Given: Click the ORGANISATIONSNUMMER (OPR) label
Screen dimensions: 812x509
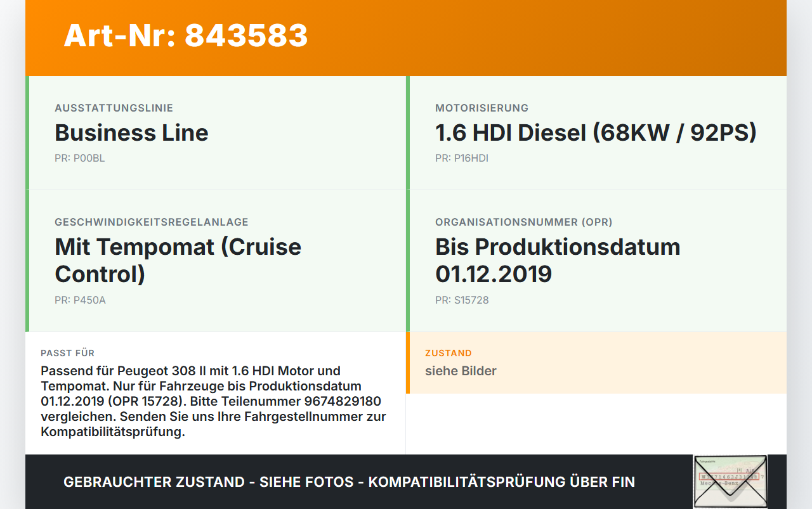Looking at the screenshot, I should pyautogui.click(x=524, y=222).
